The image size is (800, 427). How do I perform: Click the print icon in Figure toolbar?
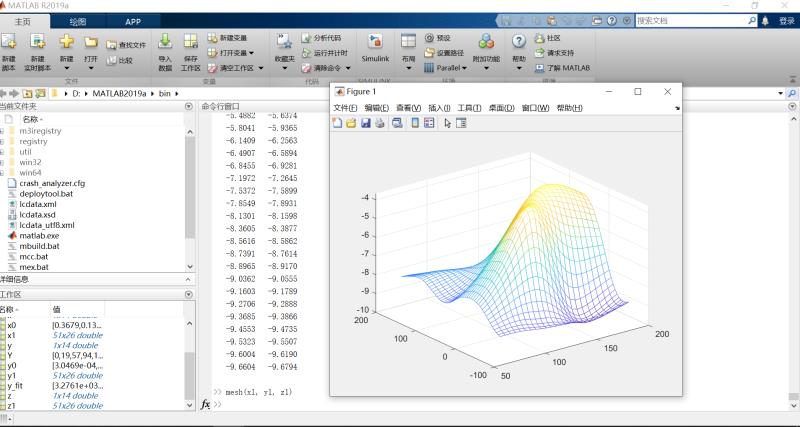point(380,123)
